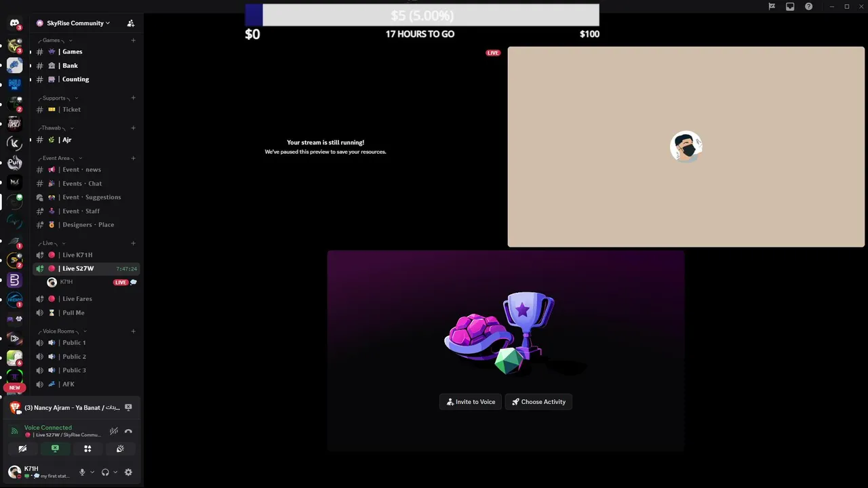Join Live Fares voice channel
The height and width of the screenshot is (488, 868).
[85, 299]
